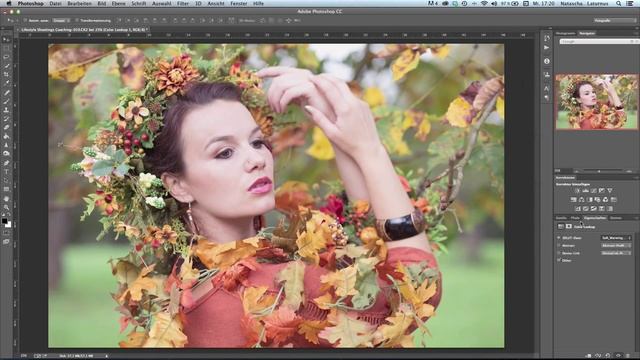The height and width of the screenshot is (360, 640).
Task: Select the History Brush tool
Action: coord(6,119)
